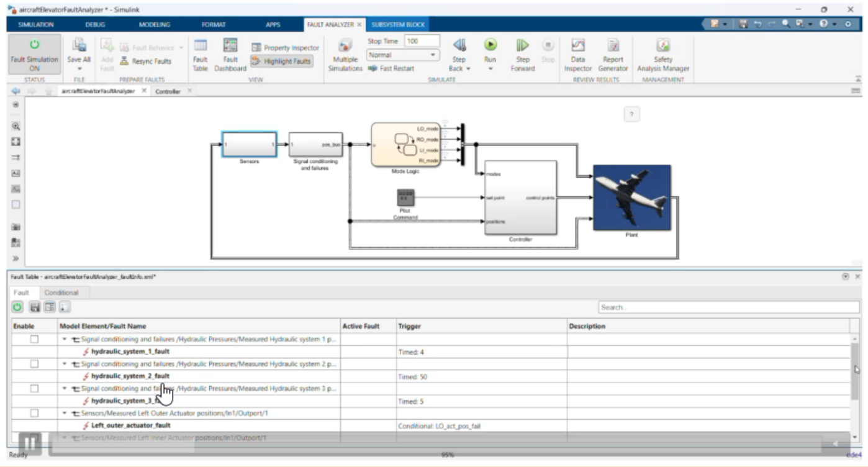Toggle the Highlight Faults option
Screen dimensions: 868x467
tap(282, 61)
